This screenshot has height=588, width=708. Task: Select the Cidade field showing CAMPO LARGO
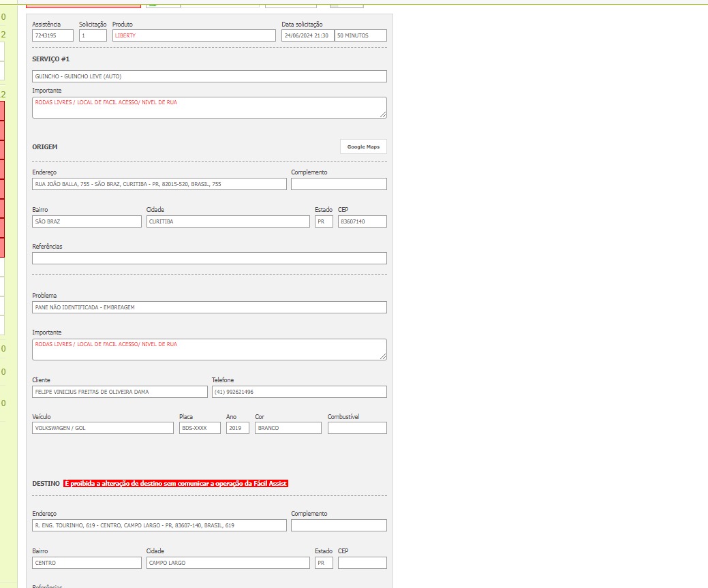(x=228, y=563)
